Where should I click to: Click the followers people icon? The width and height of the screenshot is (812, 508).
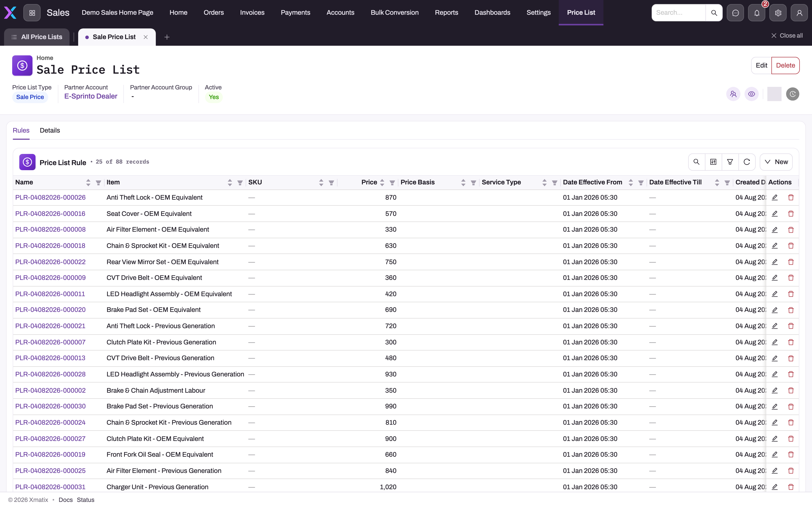point(733,94)
